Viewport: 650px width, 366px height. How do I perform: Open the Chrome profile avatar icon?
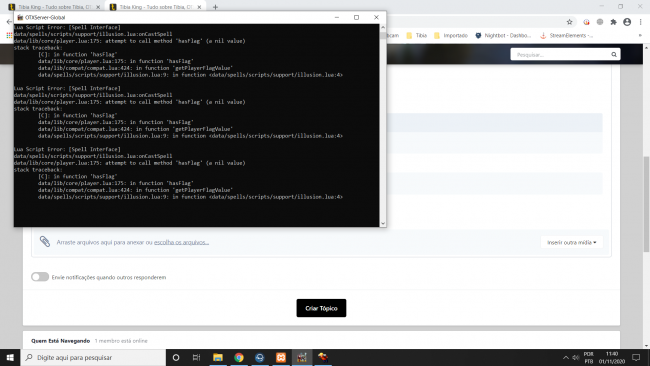tap(627, 22)
